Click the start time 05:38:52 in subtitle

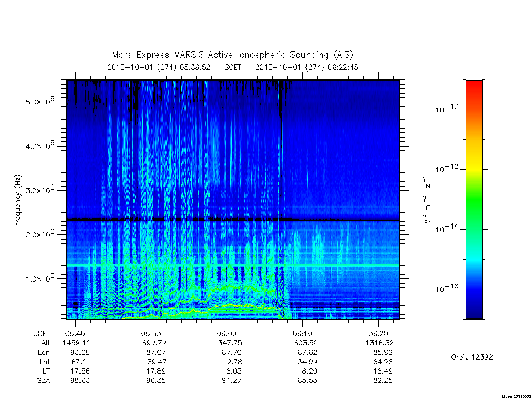pos(195,67)
